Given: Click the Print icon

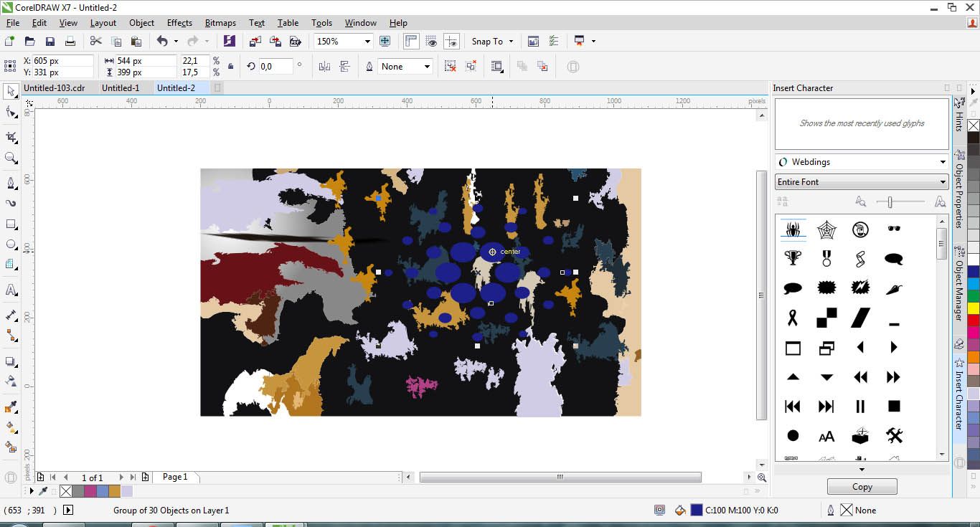Looking at the screenshot, I should click(70, 42).
